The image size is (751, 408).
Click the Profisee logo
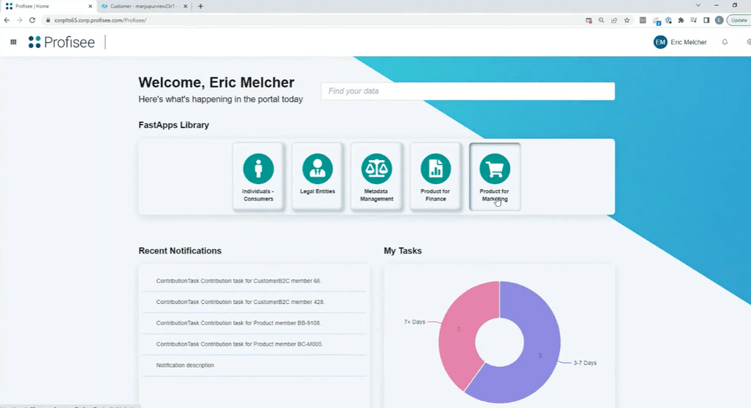[61, 42]
